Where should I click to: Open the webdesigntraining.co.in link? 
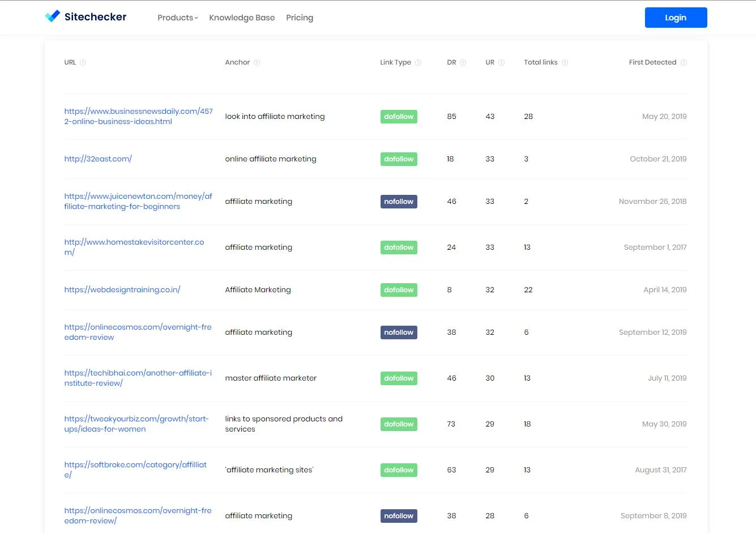122,289
